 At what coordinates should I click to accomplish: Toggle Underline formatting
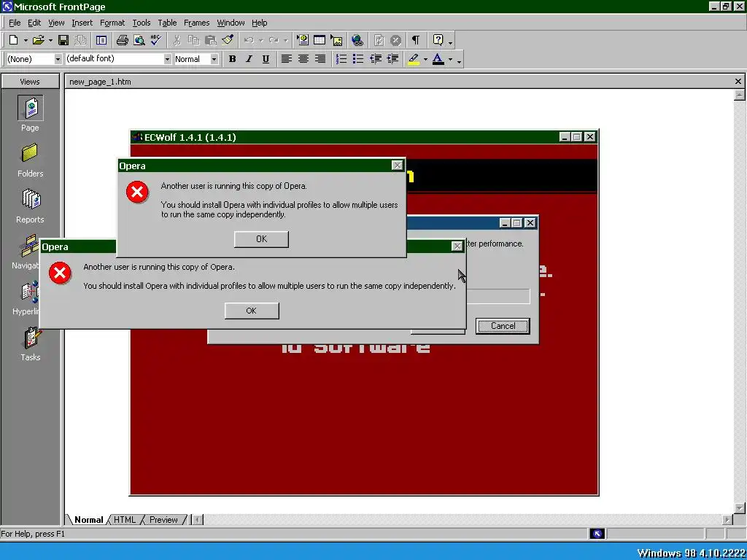click(x=266, y=59)
